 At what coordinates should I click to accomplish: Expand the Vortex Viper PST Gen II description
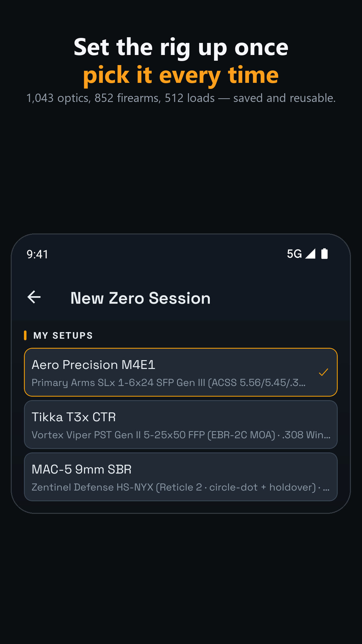coord(181,435)
